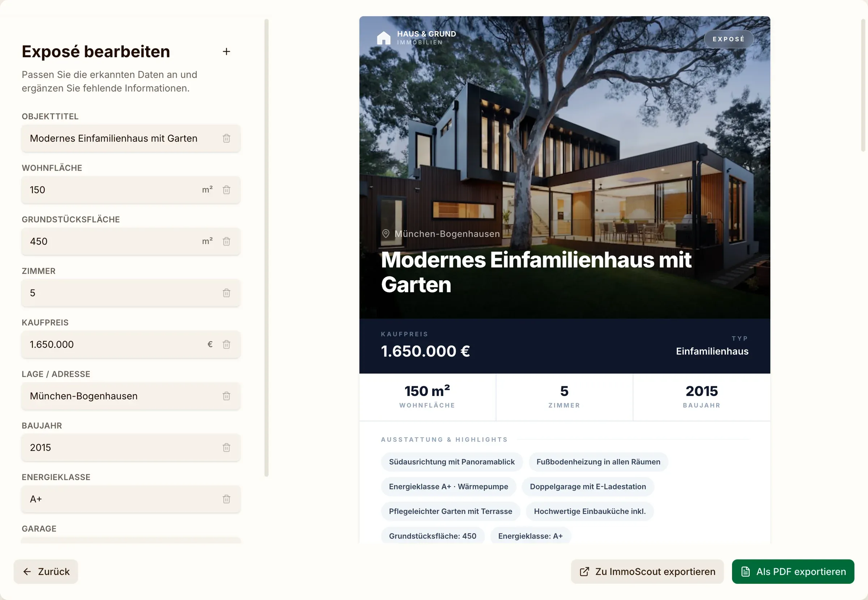Click the Haus & Grund house logo icon

(384, 38)
